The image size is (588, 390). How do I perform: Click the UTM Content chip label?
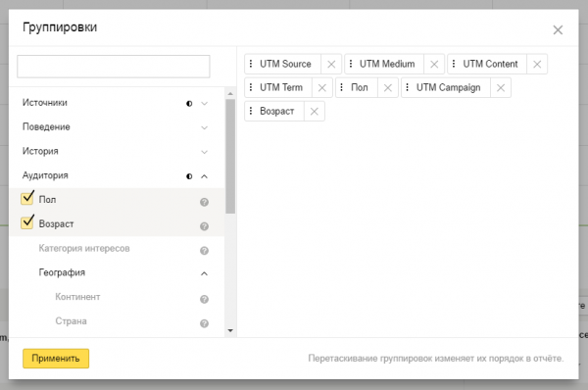[490, 64]
